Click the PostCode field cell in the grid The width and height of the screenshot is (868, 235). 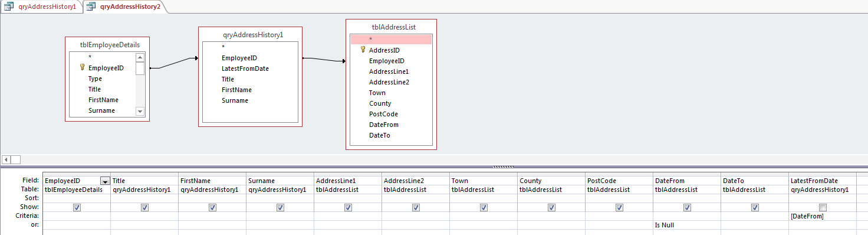coord(619,181)
